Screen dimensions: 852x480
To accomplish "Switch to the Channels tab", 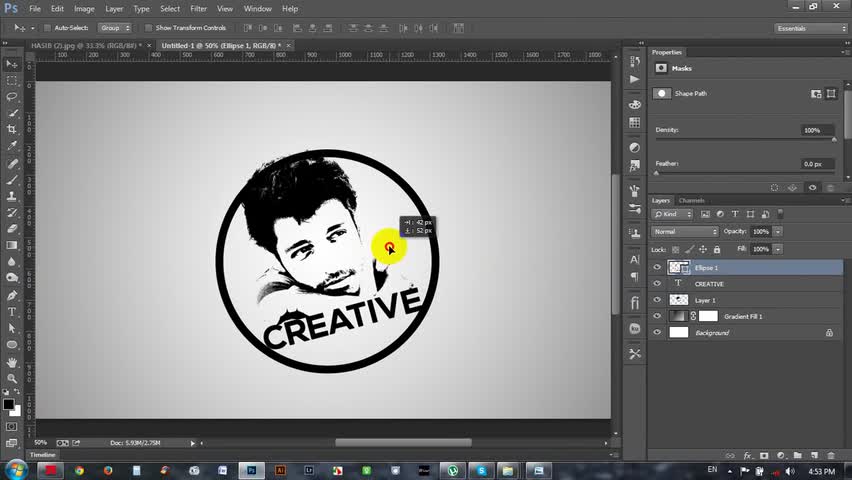I will [x=692, y=200].
